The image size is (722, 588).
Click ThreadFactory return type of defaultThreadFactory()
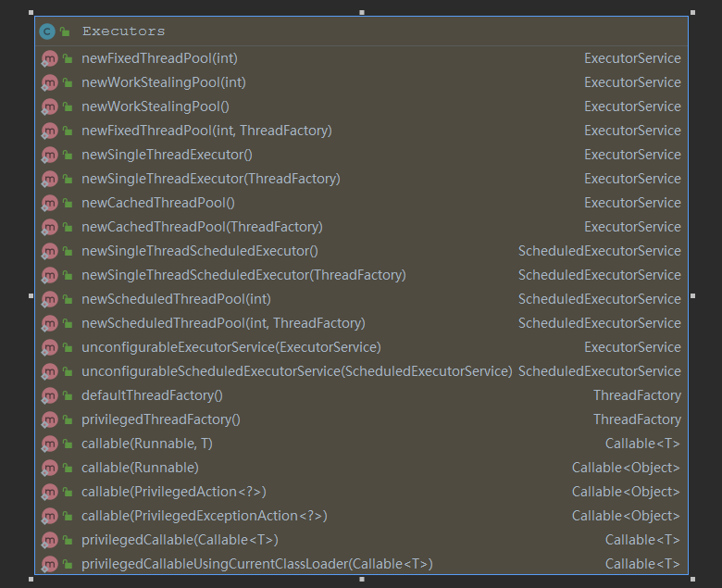(637, 395)
